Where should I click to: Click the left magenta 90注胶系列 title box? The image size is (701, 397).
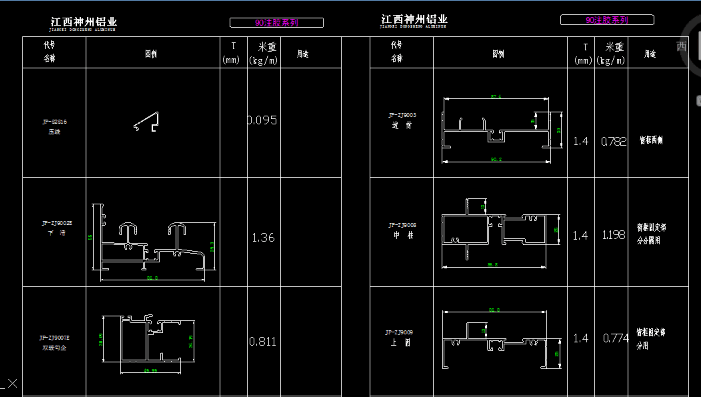pos(276,22)
